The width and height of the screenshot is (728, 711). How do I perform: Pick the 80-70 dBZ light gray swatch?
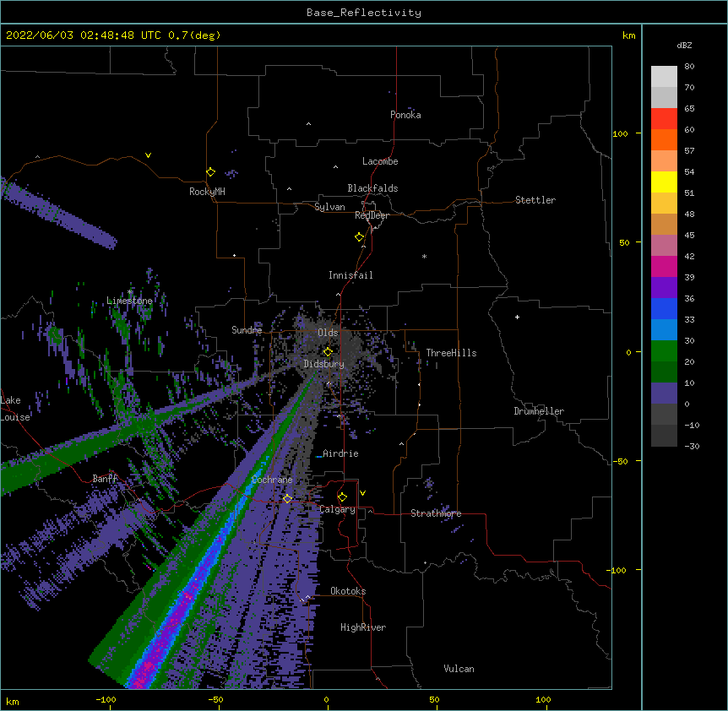coord(664,76)
